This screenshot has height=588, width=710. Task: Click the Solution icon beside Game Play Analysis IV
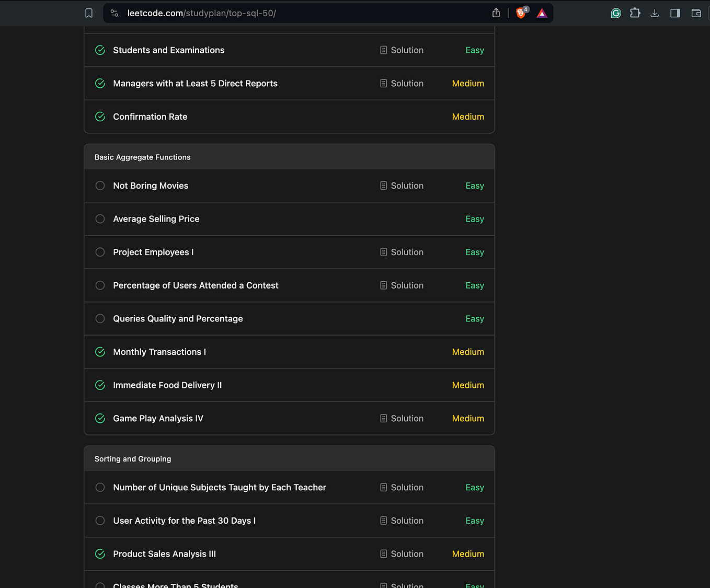[x=384, y=418]
